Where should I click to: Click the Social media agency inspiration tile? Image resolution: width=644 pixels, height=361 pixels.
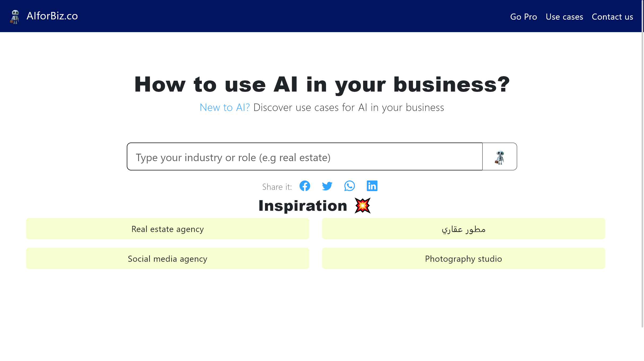167,258
